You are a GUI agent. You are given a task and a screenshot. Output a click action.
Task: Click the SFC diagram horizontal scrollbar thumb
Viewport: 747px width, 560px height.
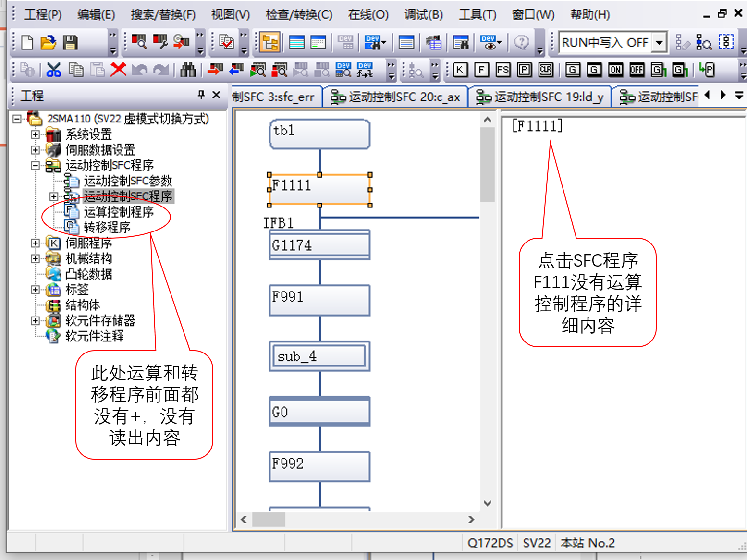[x=269, y=519]
